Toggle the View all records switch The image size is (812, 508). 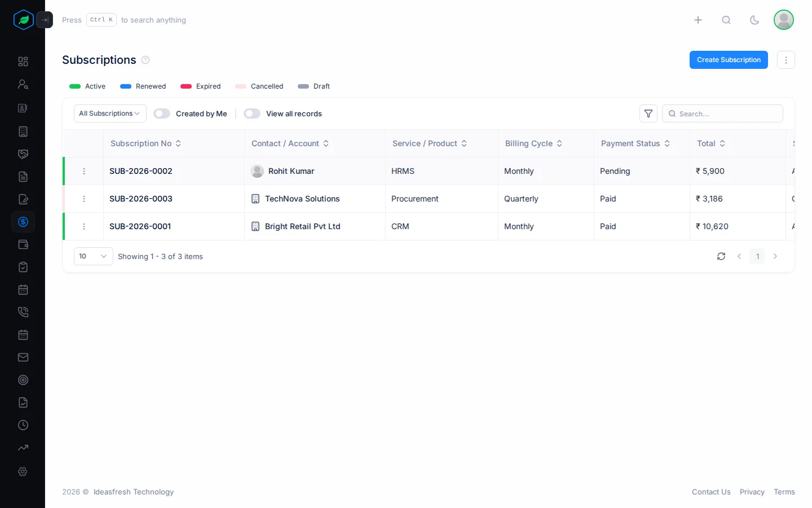(x=252, y=113)
